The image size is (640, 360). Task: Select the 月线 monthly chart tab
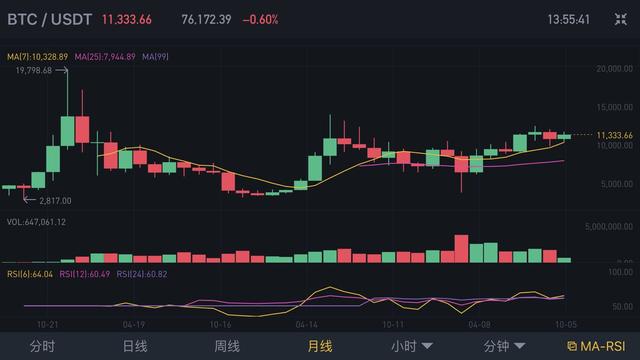[x=320, y=347]
